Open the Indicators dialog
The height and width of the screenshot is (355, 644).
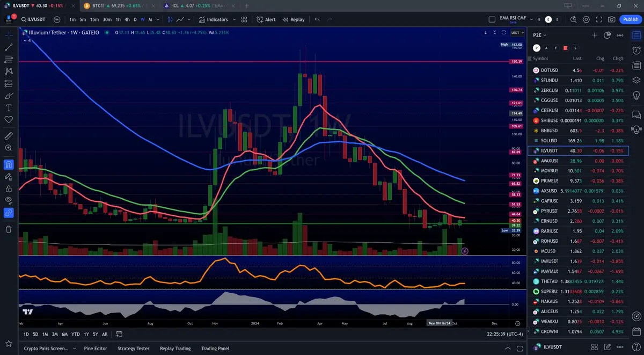tap(214, 19)
